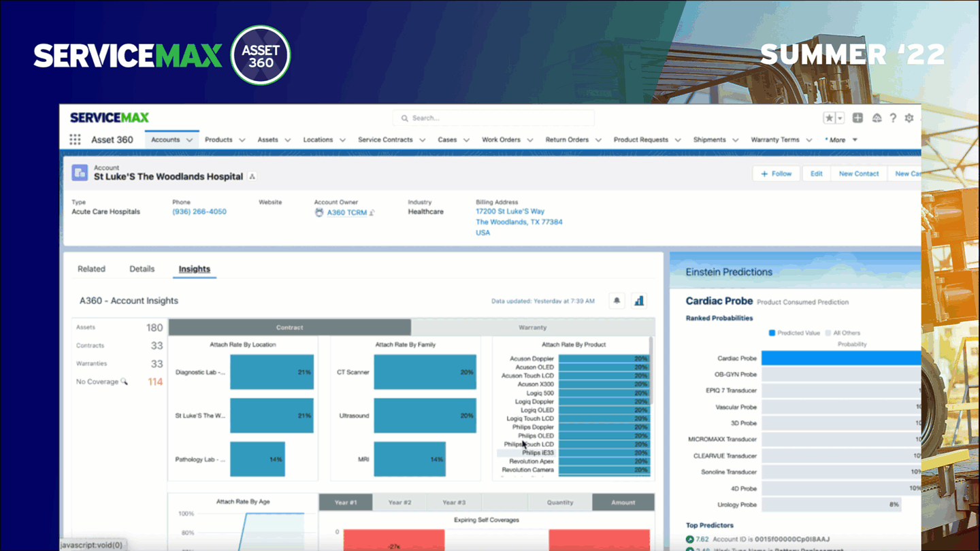Select the Year #2 segment in Expiring Coverages
980x551 pixels.
click(x=399, y=502)
